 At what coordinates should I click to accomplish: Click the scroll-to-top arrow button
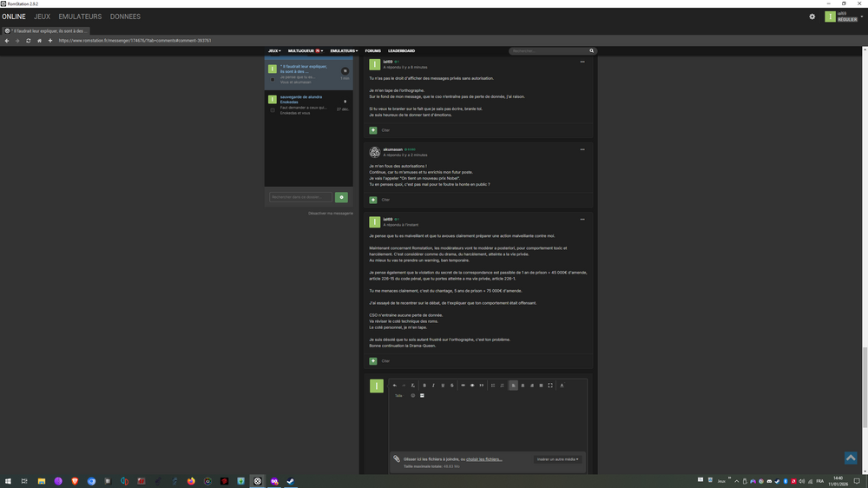point(851,458)
